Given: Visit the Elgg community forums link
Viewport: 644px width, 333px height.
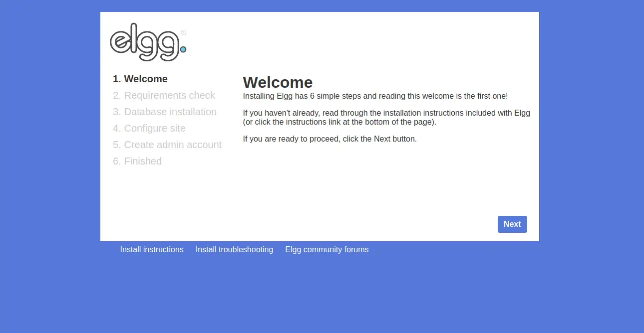Looking at the screenshot, I should [327, 250].
